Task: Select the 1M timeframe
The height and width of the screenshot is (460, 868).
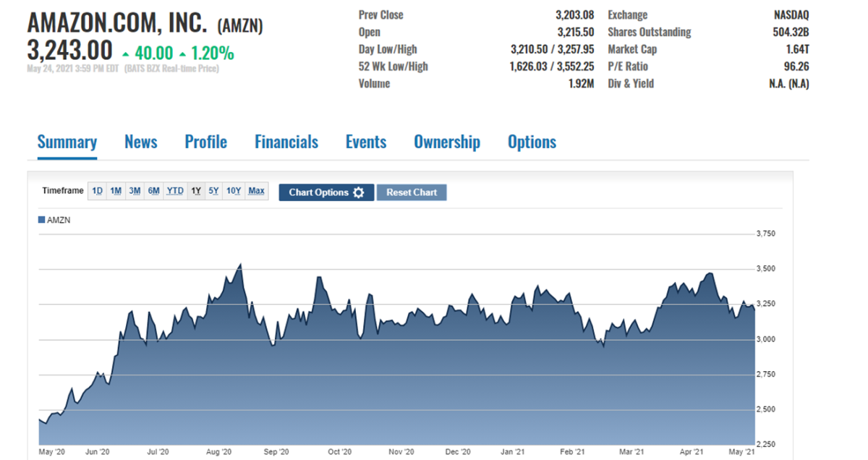Action: click(x=116, y=191)
